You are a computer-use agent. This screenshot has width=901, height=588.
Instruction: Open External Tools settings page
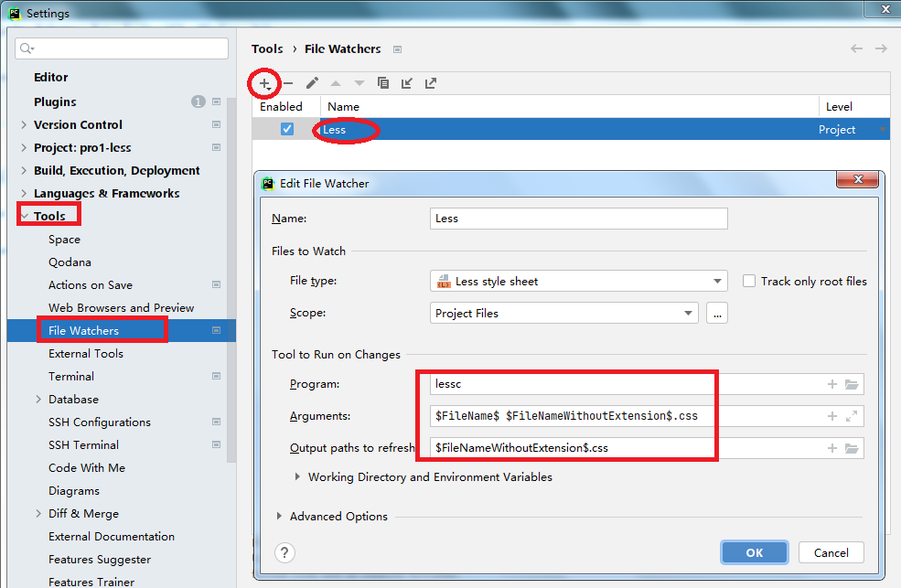(86, 354)
